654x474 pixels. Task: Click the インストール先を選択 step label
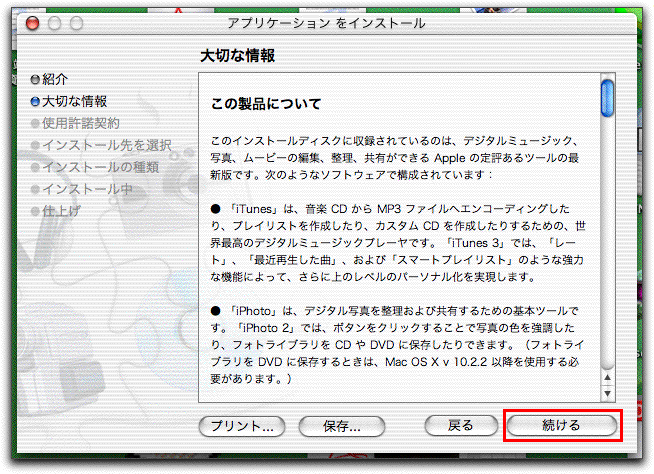(107, 145)
